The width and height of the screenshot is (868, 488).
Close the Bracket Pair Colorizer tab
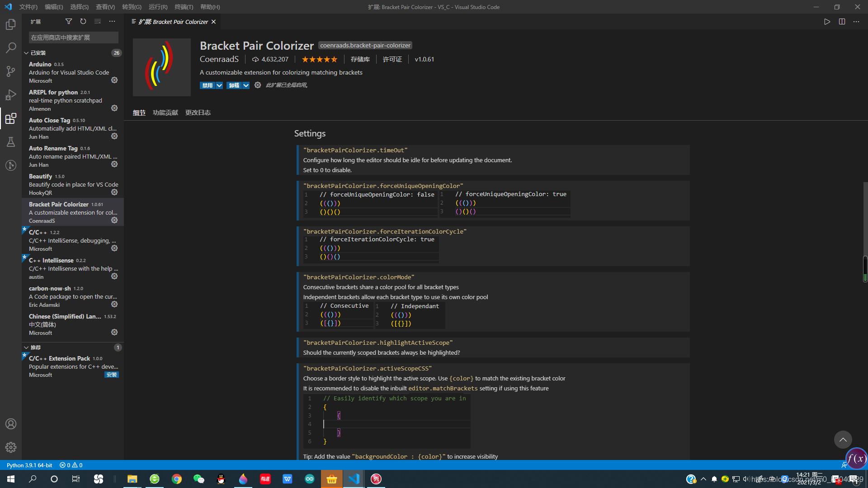213,22
